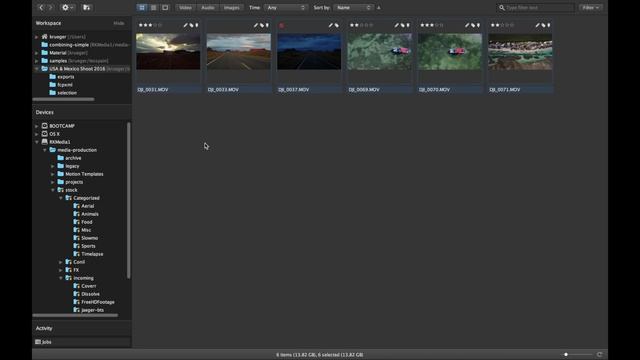Viewport: 640px width, 360px height.
Task: Collapse the KKMedia1 drive
Action: pos(37,142)
